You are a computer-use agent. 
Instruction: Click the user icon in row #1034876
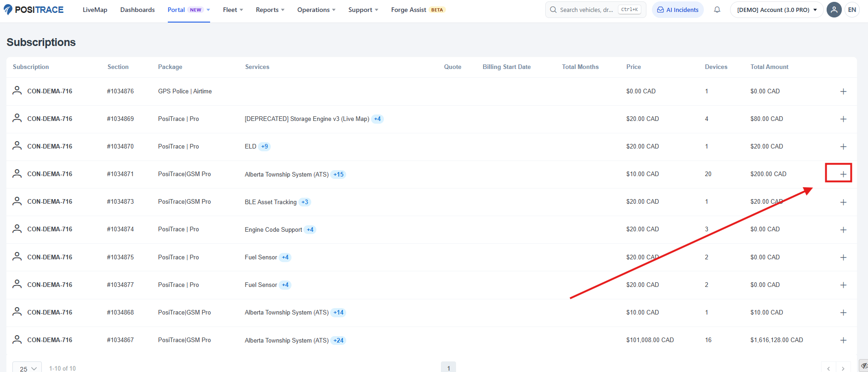(17, 90)
